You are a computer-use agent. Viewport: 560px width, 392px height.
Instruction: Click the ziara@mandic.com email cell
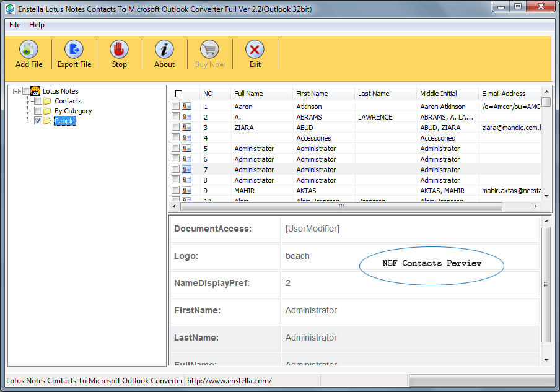510,128
